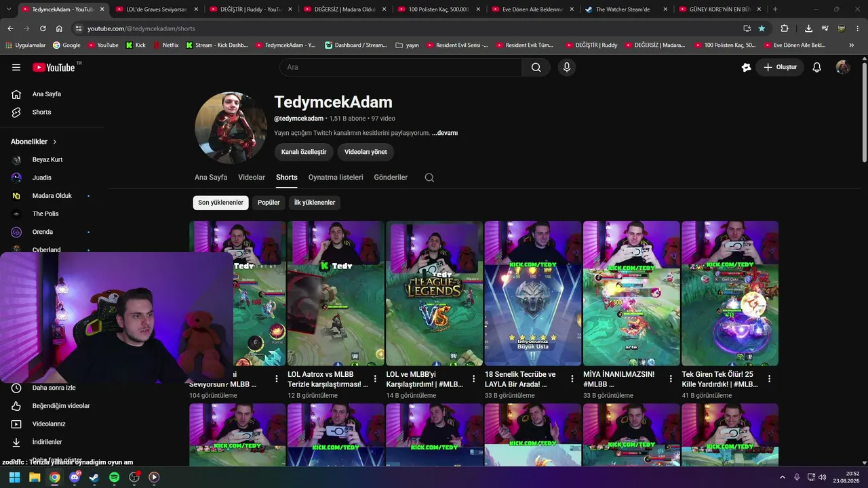This screenshot has width=868, height=488.
Task: Open the account avatar menu
Action: coord(843,67)
